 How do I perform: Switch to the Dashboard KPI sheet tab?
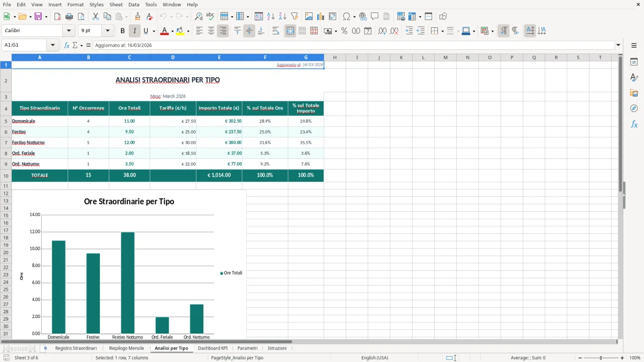(213, 348)
